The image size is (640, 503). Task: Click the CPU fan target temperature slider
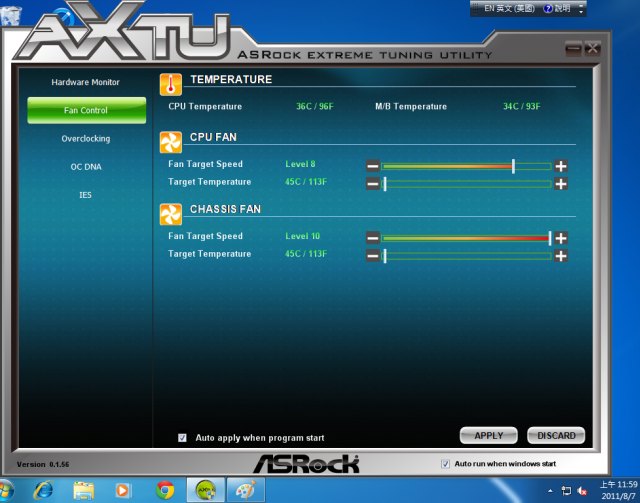point(466,184)
